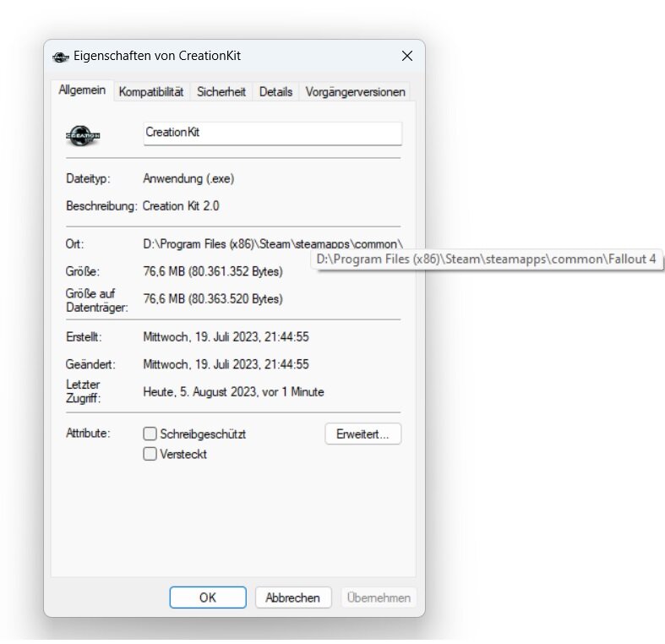Image resolution: width=665 pixels, height=644 pixels.
Task: Click the Erstellt date value
Action: coord(226,337)
